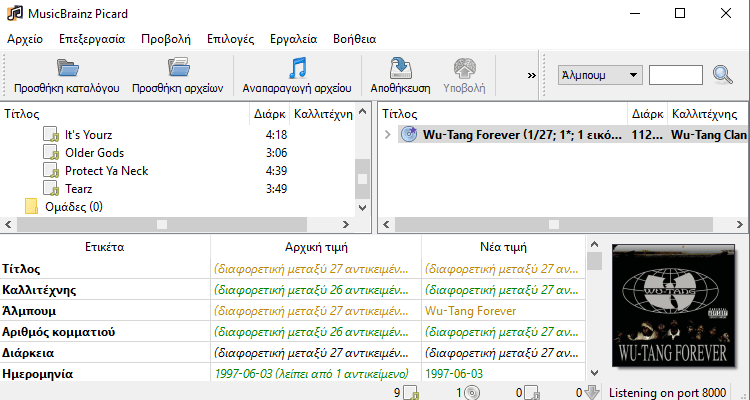Image resolution: width=750 pixels, height=400 pixels.
Task: Click the Νέα τιμή column header
Action: click(503, 247)
